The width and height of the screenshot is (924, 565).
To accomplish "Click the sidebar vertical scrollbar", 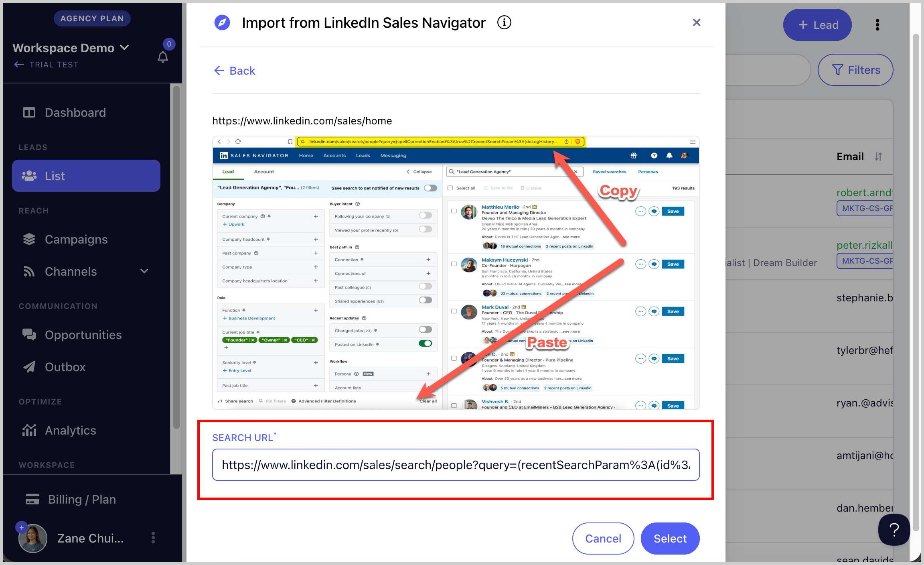I will click(x=176, y=257).
